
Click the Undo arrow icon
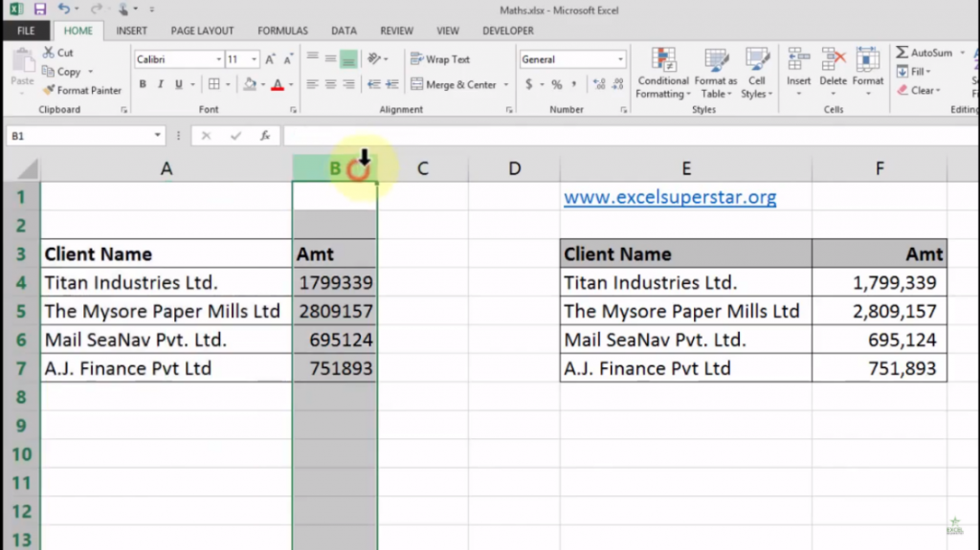coord(64,9)
